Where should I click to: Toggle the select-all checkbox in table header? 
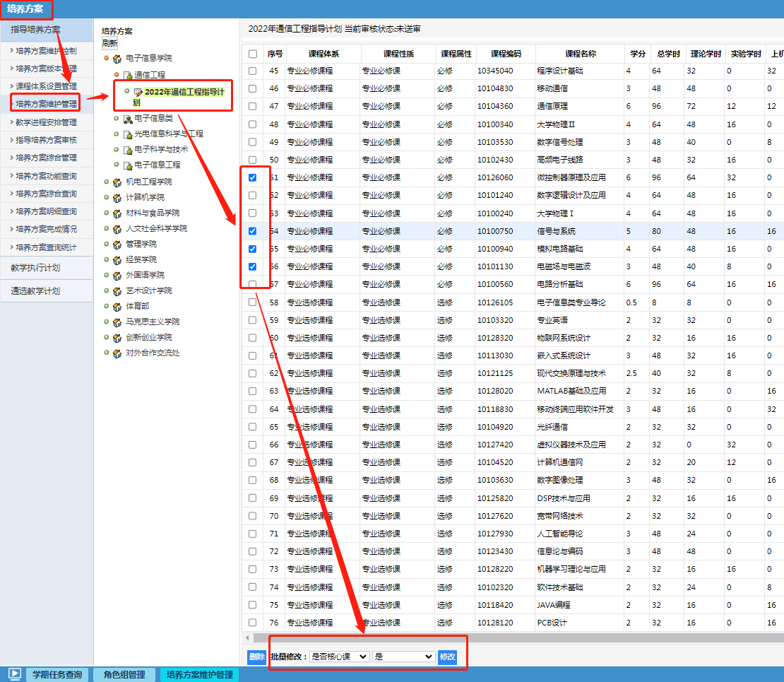[x=252, y=54]
